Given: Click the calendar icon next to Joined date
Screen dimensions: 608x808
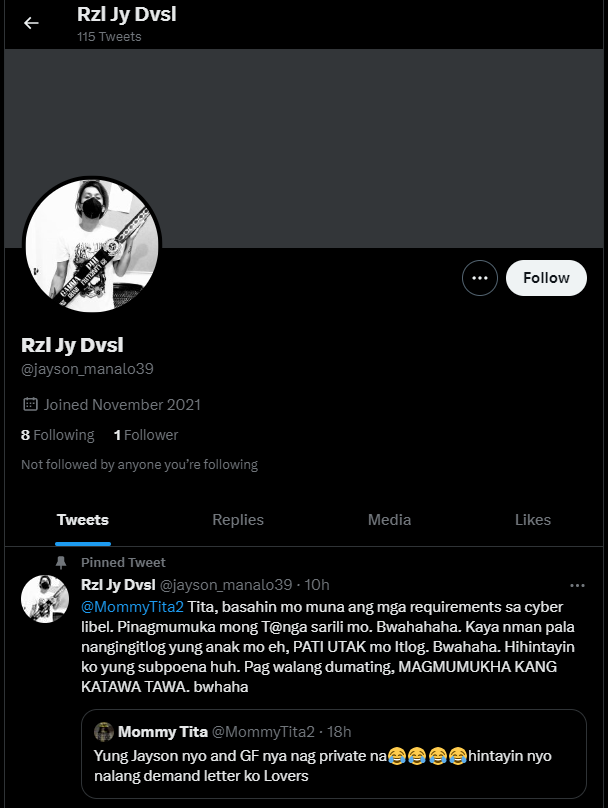Looking at the screenshot, I should (30, 404).
